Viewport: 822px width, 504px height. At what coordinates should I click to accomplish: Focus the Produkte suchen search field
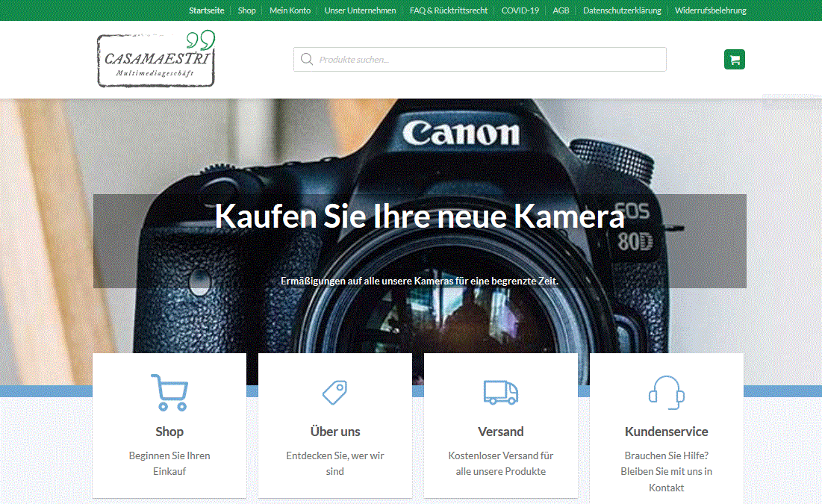pyautogui.click(x=479, y=59)
